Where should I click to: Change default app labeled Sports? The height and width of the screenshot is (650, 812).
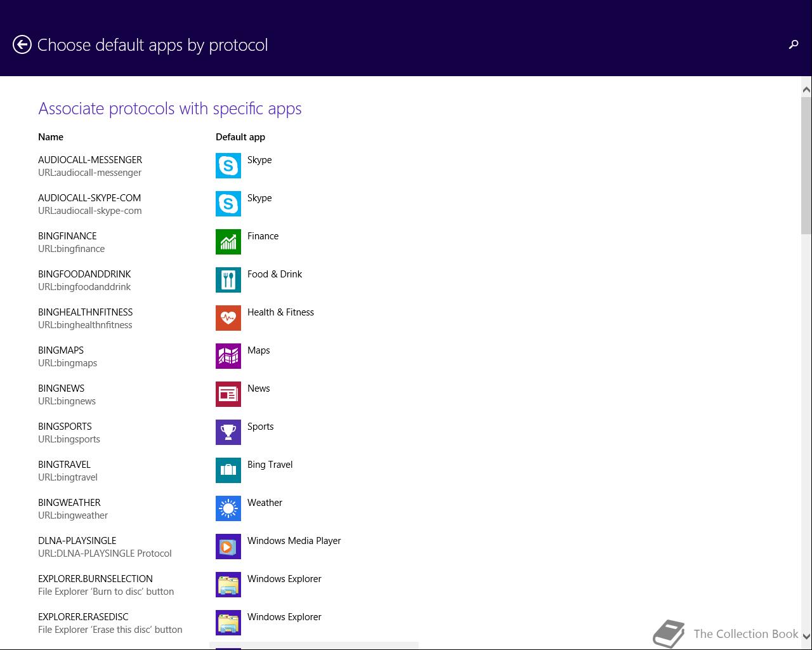tap(261, 427)
